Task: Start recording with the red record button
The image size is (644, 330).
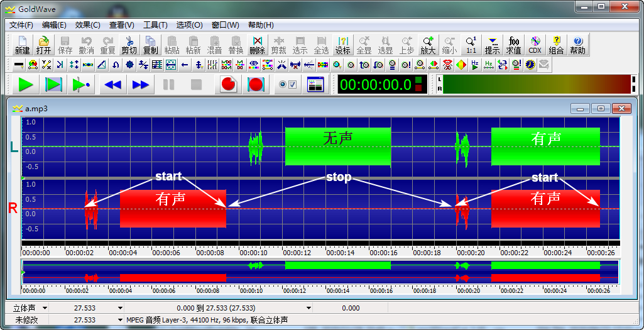Action: coord(229,85)
